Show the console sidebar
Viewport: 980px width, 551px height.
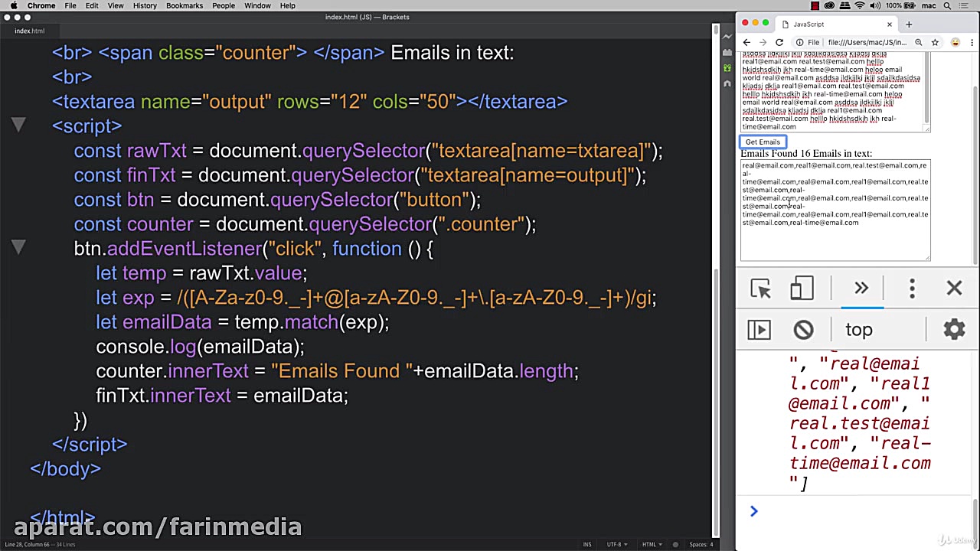tap(759, 329)
